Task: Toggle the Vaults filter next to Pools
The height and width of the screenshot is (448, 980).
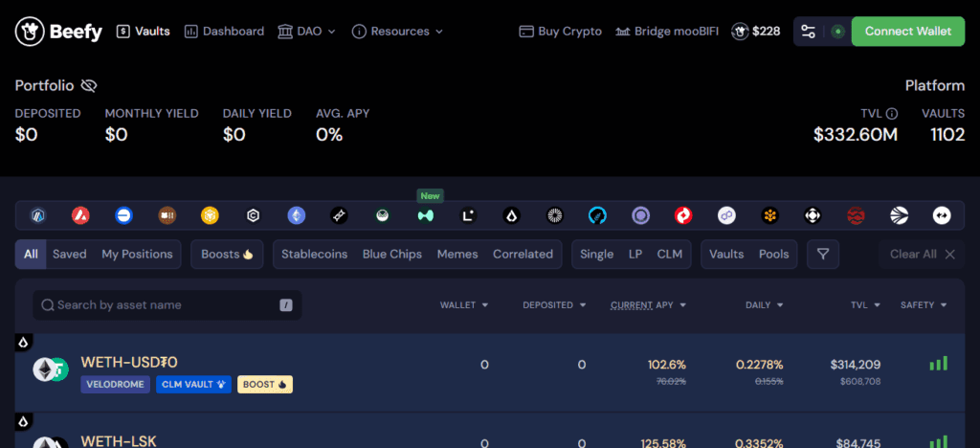Action: (726, 255)
